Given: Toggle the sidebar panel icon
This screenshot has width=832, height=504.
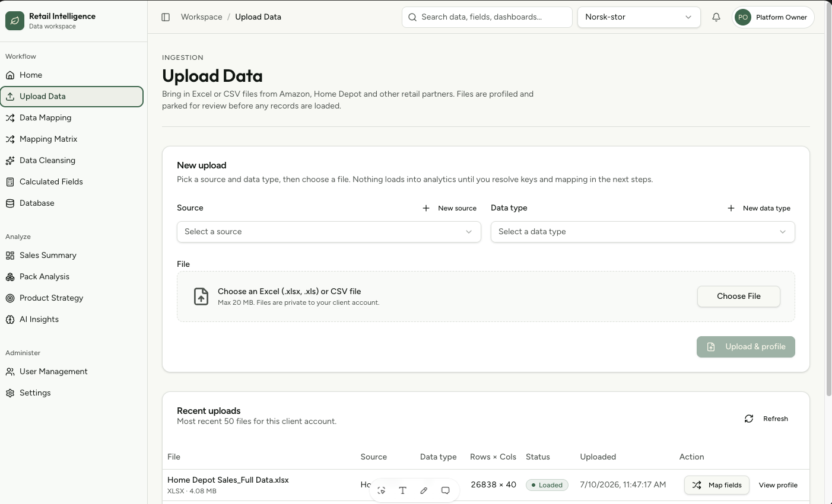Looking at the screenshot, I should pyautogui.click(x=166, y=17).
